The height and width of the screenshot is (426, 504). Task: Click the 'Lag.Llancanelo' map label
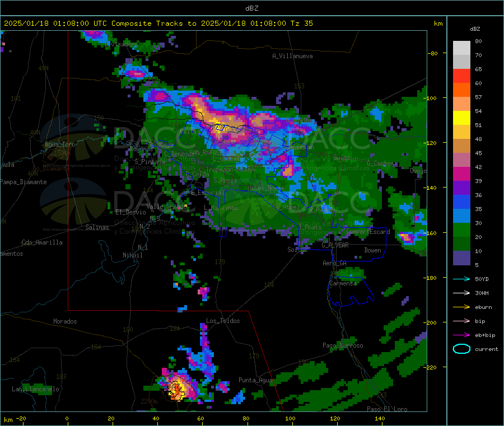tap(35, 389)
